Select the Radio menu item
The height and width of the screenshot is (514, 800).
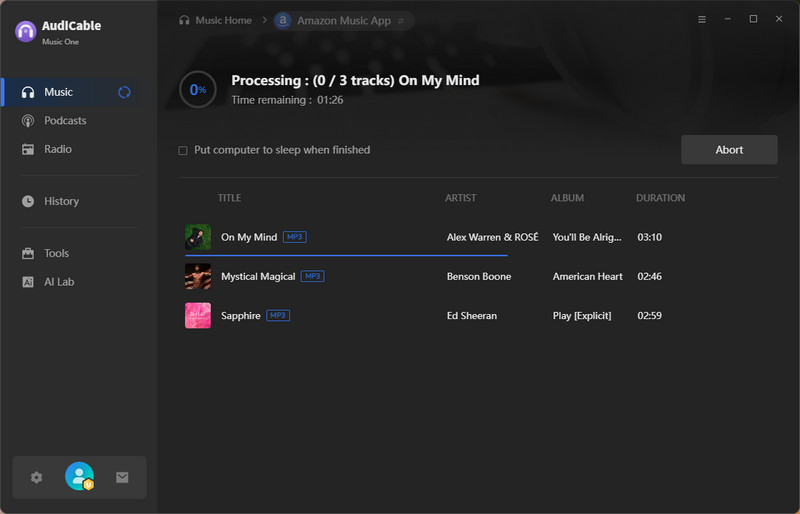tap(58, 150)
